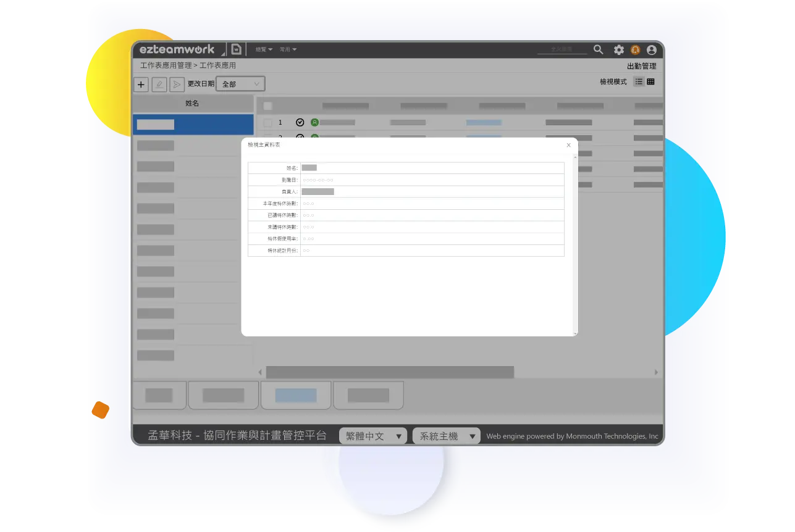Click the magnifier search icon in the header
The width and height of the screenshot is (795, 532).
[x=598, y=50]
